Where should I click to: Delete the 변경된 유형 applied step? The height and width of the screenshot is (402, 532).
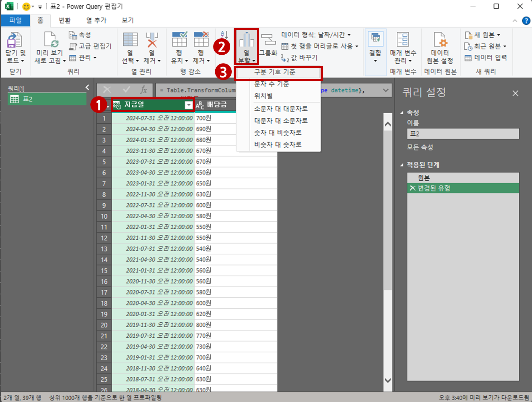413,188
